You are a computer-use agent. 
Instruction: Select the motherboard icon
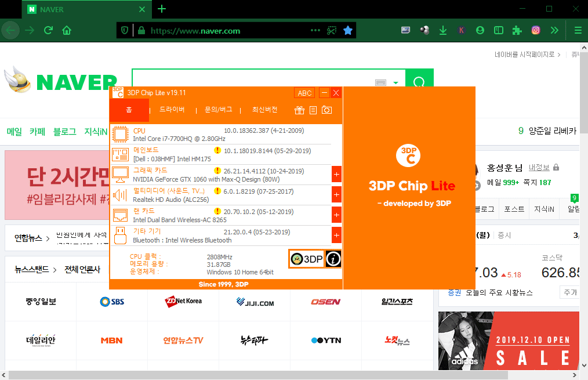click(121, 154)
